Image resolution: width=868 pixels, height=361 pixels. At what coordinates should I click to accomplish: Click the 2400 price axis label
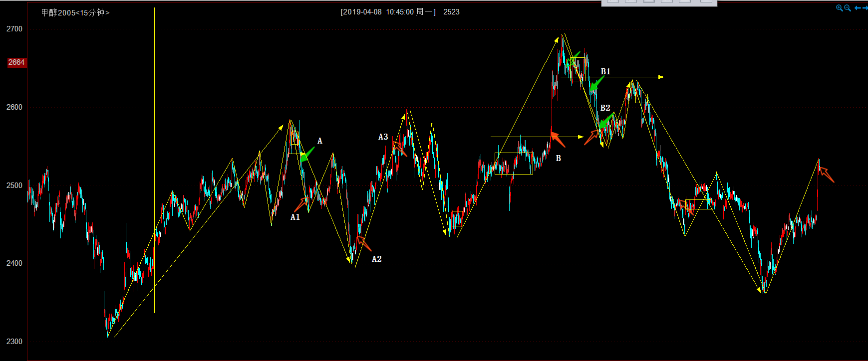[14, 263]
